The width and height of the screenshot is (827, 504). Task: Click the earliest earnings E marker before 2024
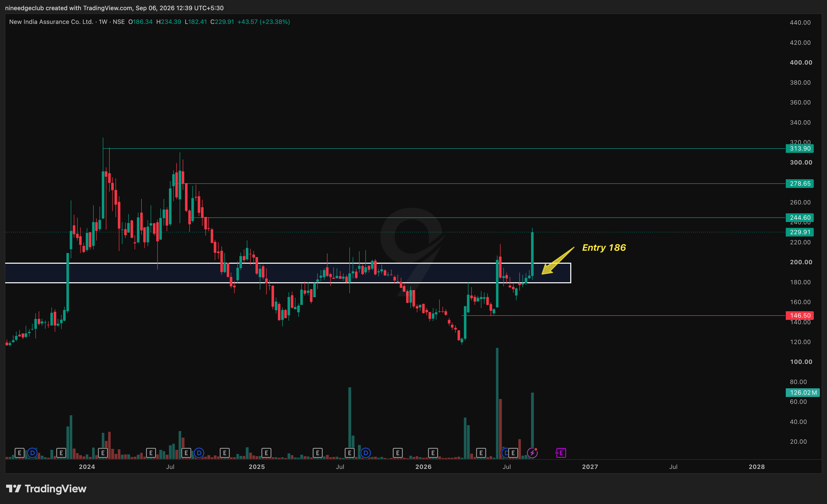20,453
